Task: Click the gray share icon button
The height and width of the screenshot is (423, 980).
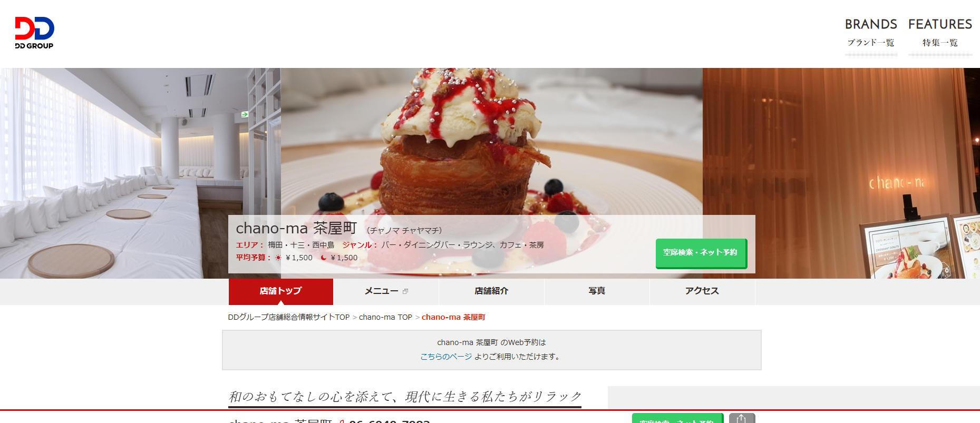Action: coord(742,418)
